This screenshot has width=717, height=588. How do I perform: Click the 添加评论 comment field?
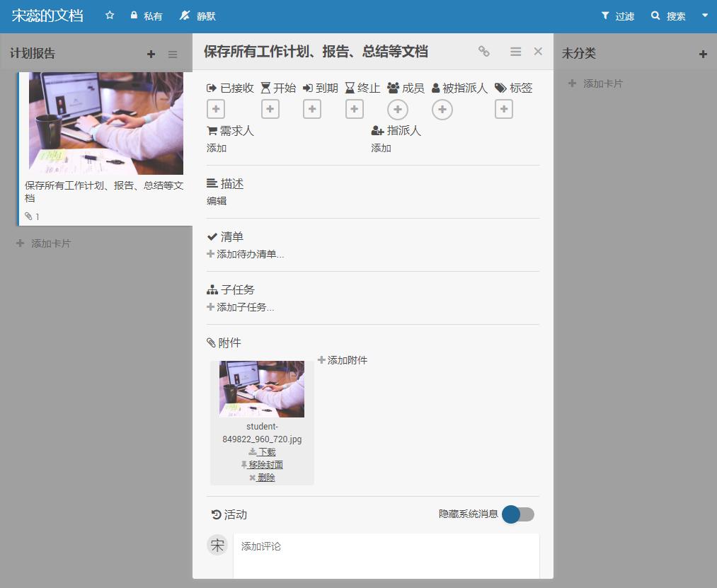pos(386,555)
